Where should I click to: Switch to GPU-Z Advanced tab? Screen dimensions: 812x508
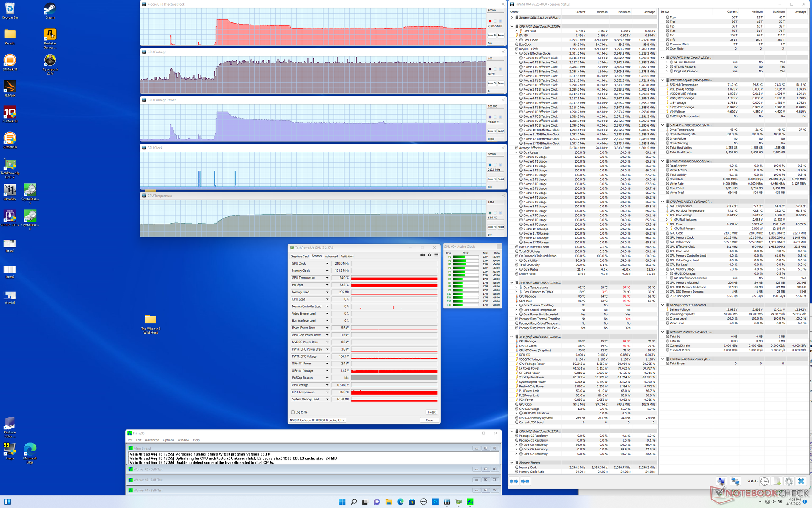(331, 256)
